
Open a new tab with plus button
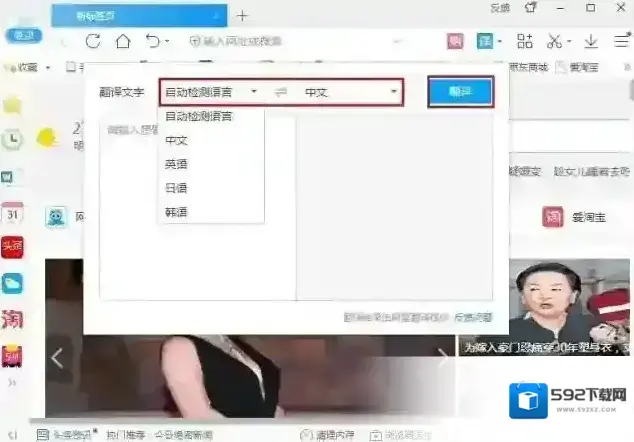(242, 15)
